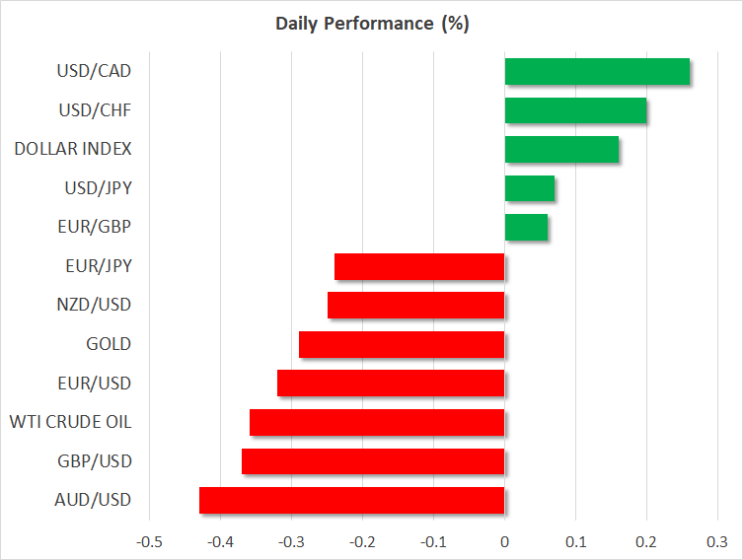Click the WTI CRUDE OIL red bar

377,422
